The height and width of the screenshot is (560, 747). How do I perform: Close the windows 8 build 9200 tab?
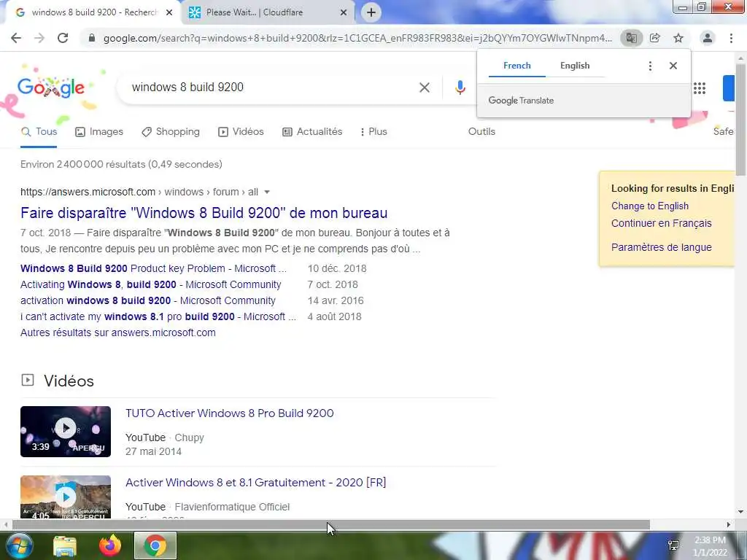[169, 12]
